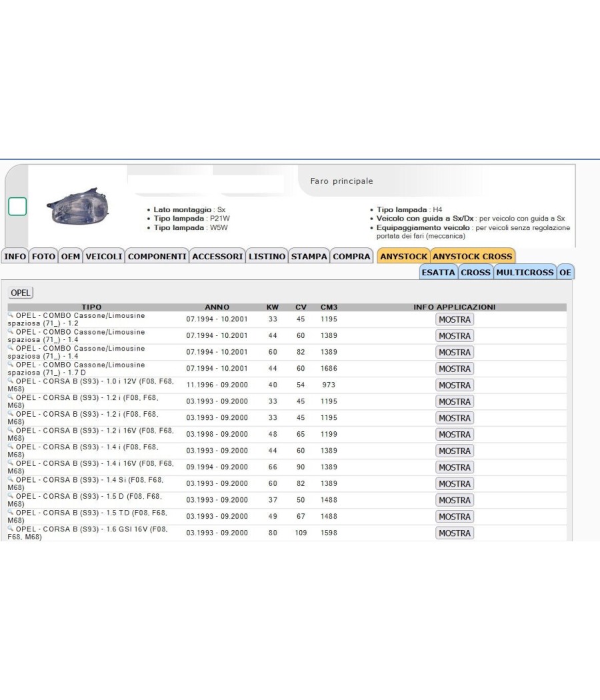Open the COMPONENTI tab
Screen dimensions: 600x700
click(157, 256)
